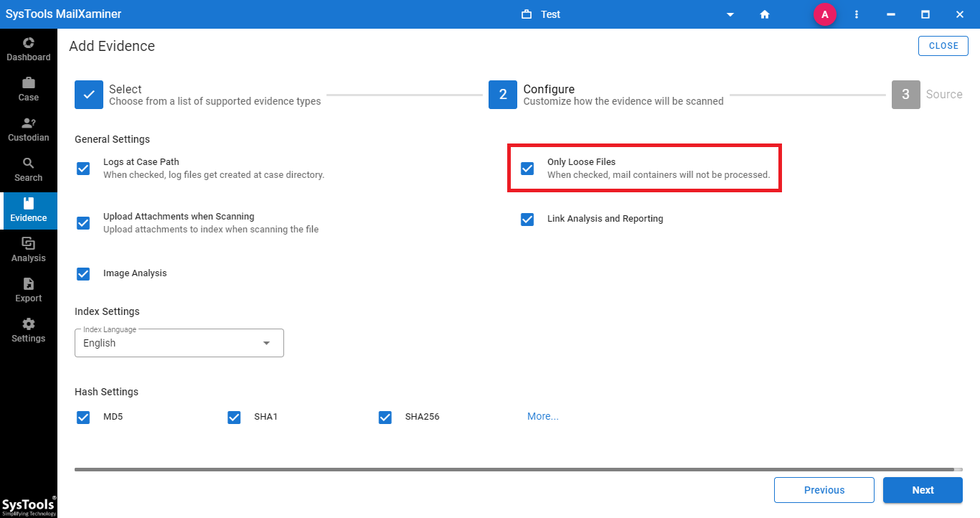This screenshot has width=980, height=518.
Task: Open the Analysis sidebar icon
Action: pyautogui.click(x=29, y=244)
